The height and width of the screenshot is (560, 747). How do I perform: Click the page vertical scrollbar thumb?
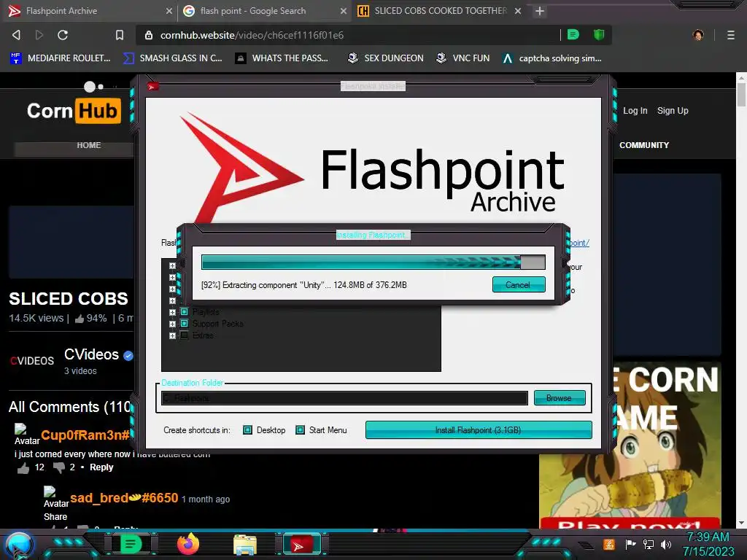[x=741, y=94]
